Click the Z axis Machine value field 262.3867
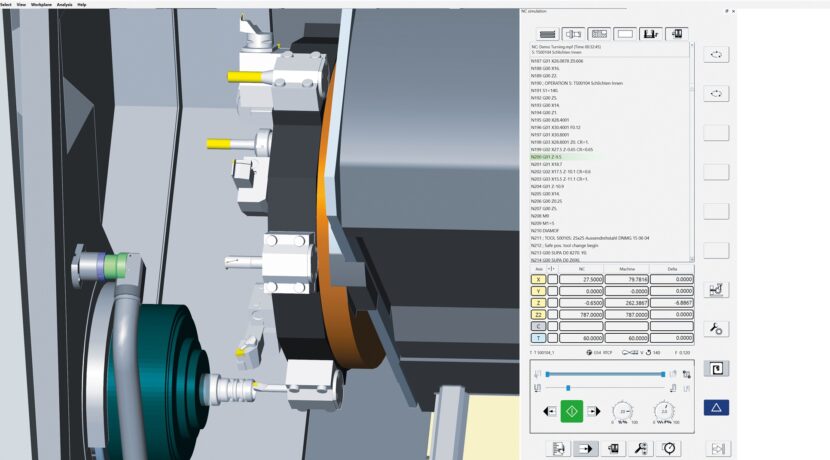The image size is (830, 460). (627, 303)
